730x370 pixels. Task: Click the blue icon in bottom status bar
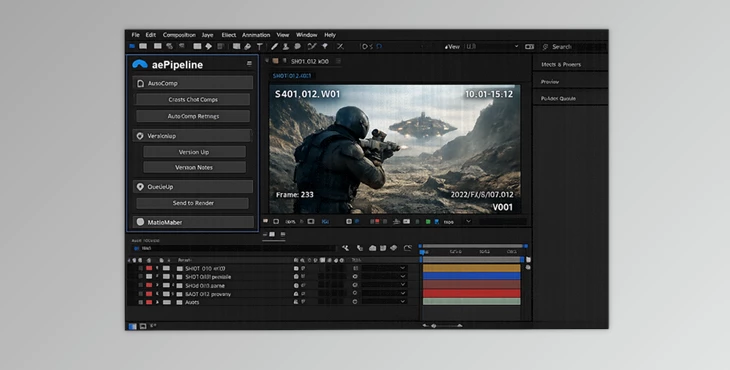tap(132, 326)
